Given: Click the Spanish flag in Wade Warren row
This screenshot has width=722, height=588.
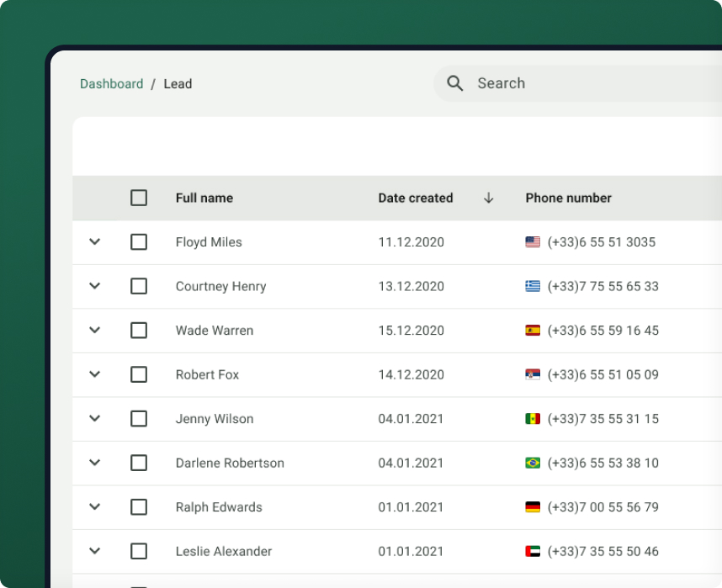Looking at the screenshot, I should tap(533, 330).
